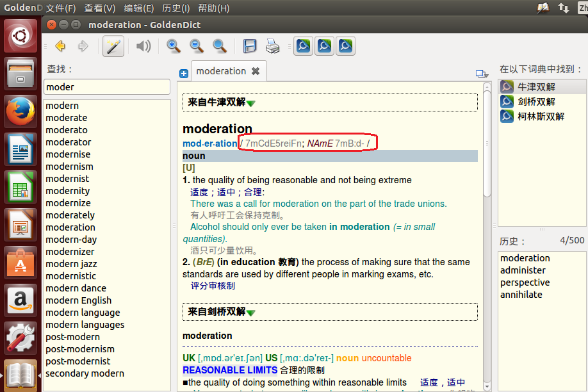Select 'modernism' in the word list

(x=69, y=167)
